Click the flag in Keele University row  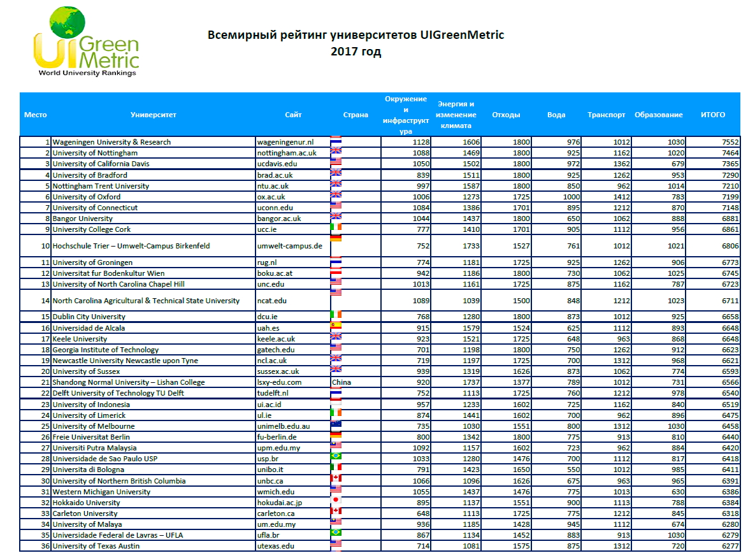336,336
